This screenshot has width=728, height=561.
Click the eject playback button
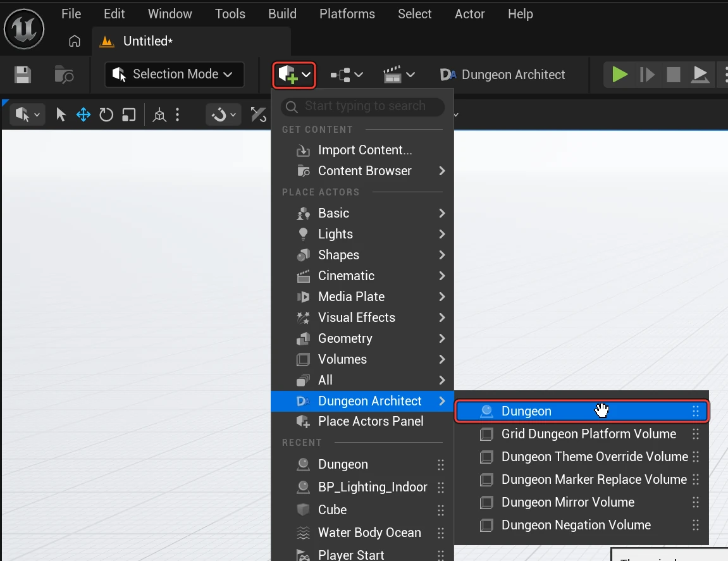coord(700,74)
